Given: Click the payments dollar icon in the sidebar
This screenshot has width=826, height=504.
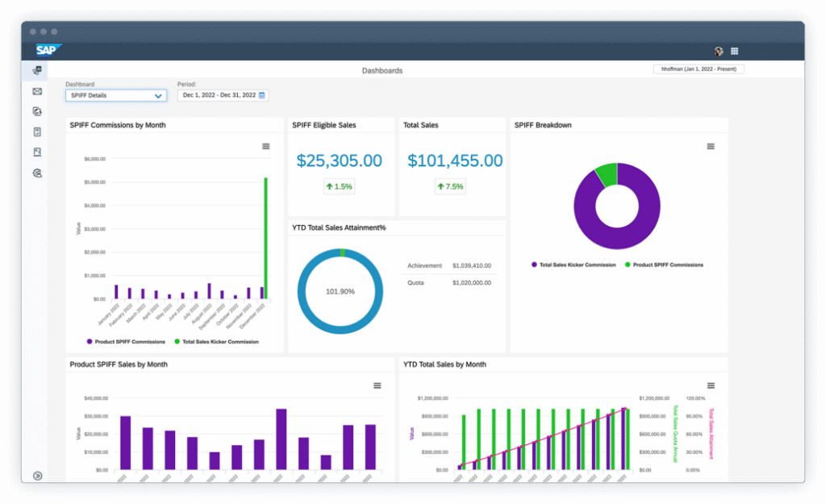Looking at the screenshot, I should click(x=37, y=111).
